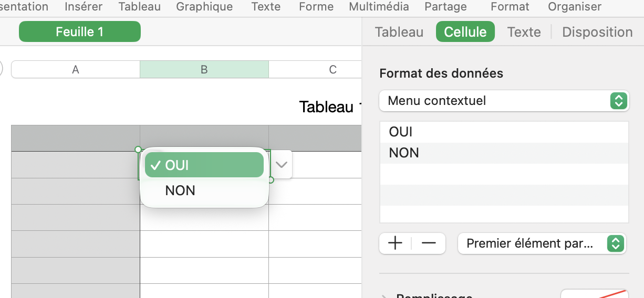This screenshot has height=298, width=644.
Task: Switch to the Tableau inspector tab
Action: [399, 32]
